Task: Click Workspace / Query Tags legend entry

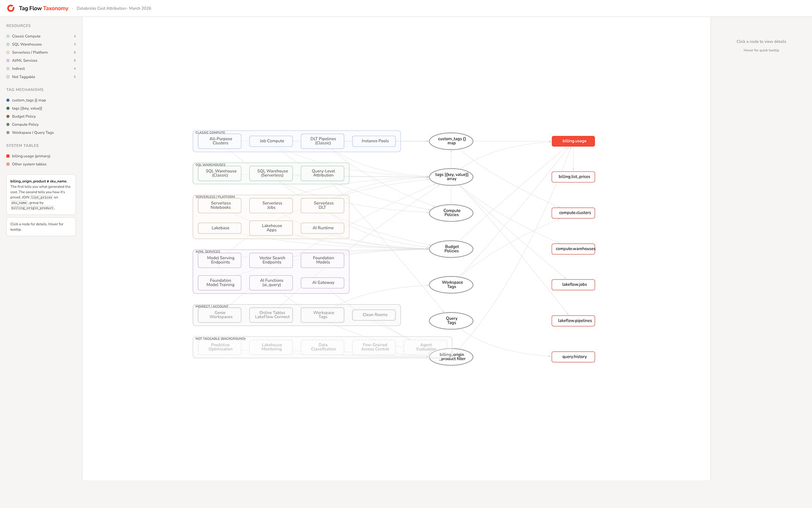Action: 30,133
